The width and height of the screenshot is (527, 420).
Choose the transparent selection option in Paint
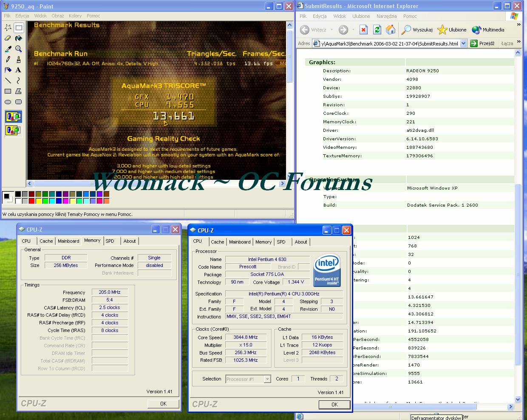click(x=13, y=130)
